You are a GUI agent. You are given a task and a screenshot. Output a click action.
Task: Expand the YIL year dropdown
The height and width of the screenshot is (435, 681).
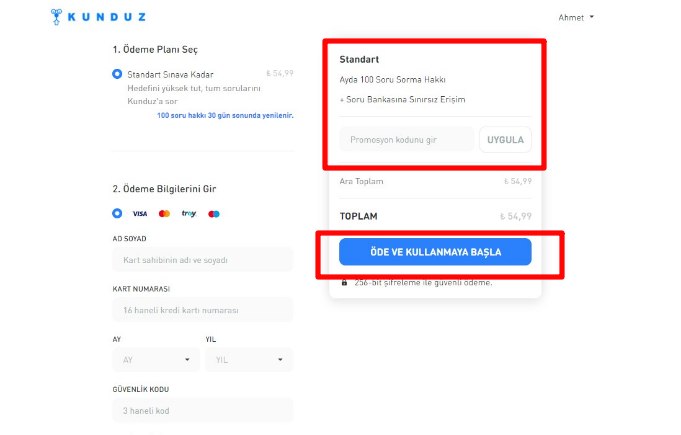click(x=249, y=360)
